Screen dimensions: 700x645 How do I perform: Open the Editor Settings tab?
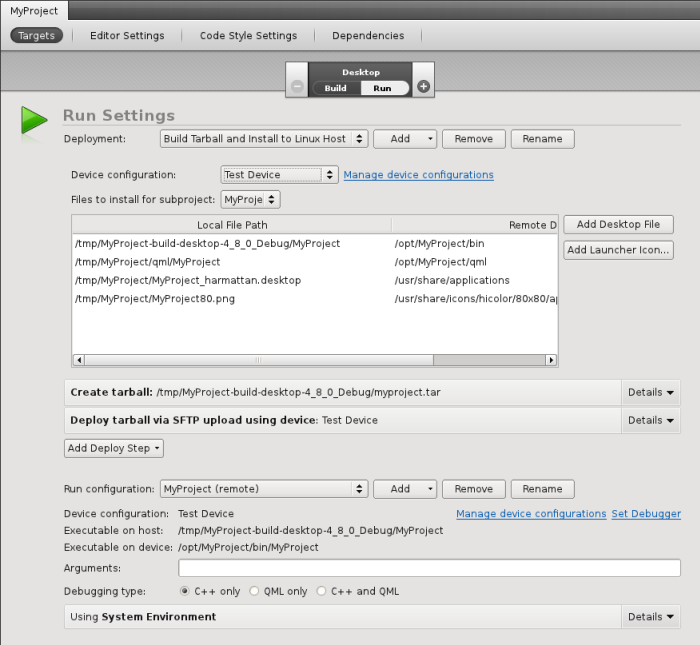click(x=127, y=36)
